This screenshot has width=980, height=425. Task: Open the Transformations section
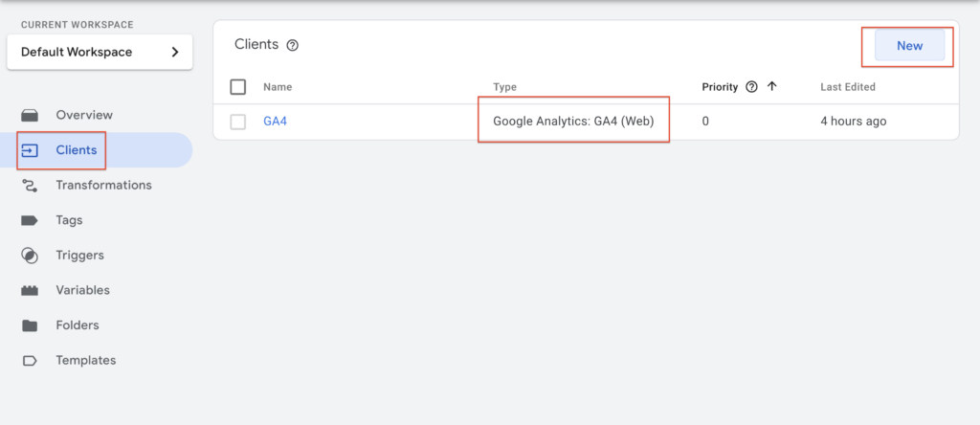click(x=103, y=186)
